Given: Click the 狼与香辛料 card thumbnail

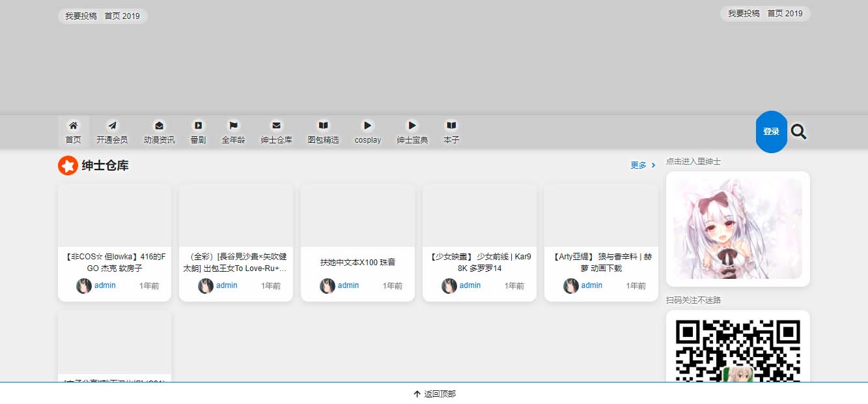Looking at the screenshot, I should 600,216.
